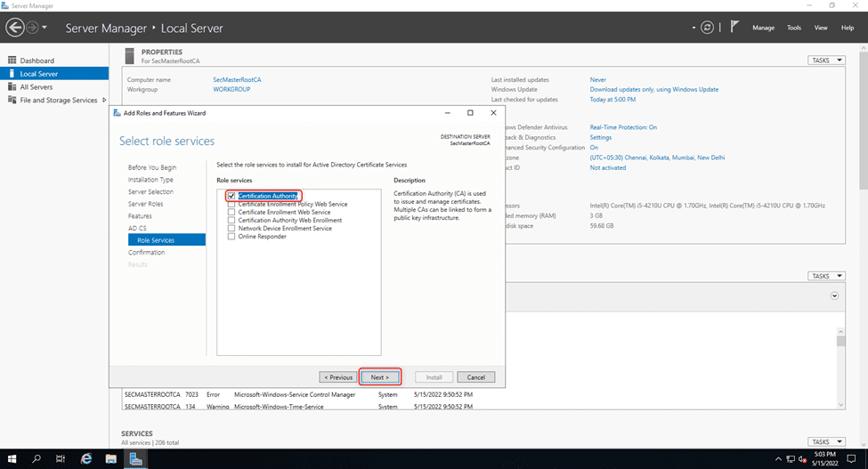Click the Next button in wizard
Image resolution: width=868 pixels, height=469 pixels.
click(x=380, y=377)
